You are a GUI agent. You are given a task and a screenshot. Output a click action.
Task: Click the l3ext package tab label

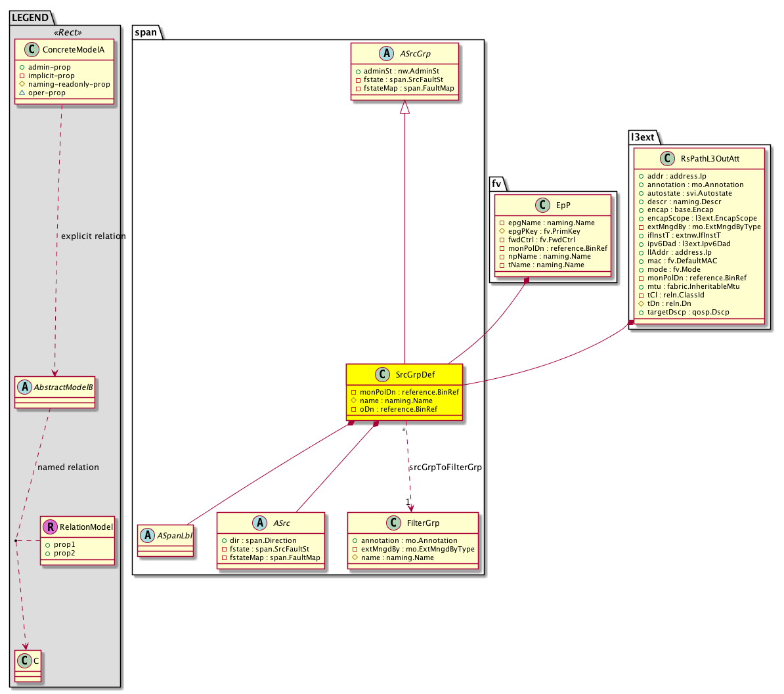642,137
